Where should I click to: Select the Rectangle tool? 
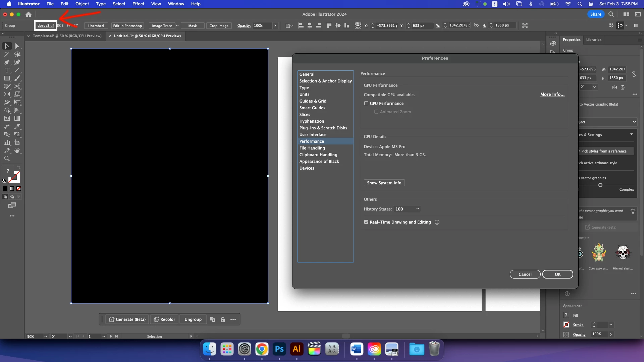7,78
